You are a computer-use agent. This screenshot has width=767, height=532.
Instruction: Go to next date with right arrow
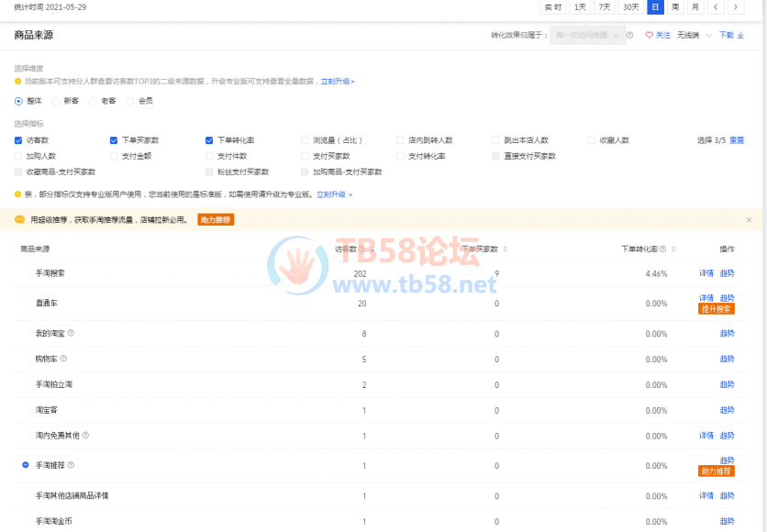(x=735, y=7)
